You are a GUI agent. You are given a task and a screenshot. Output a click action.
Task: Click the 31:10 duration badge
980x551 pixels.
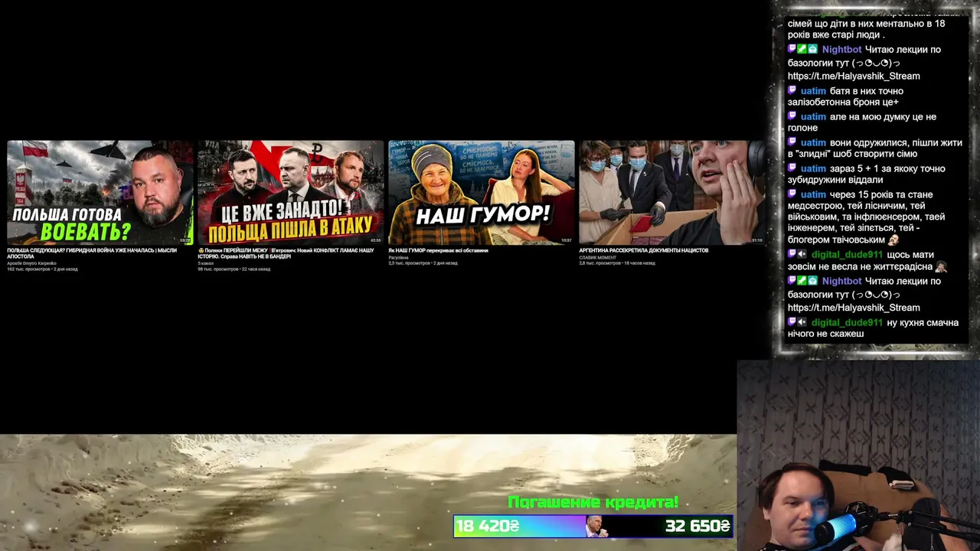tap(756, 240)
